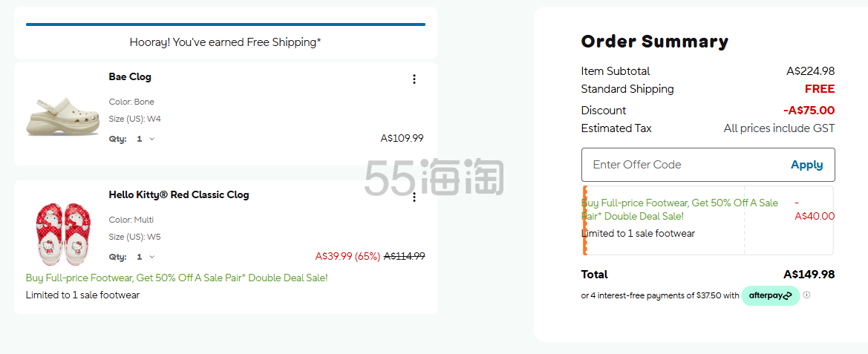The image size is (868, 354).
Task: Click the red FREE standard shipping label
Action: (819, 89)
